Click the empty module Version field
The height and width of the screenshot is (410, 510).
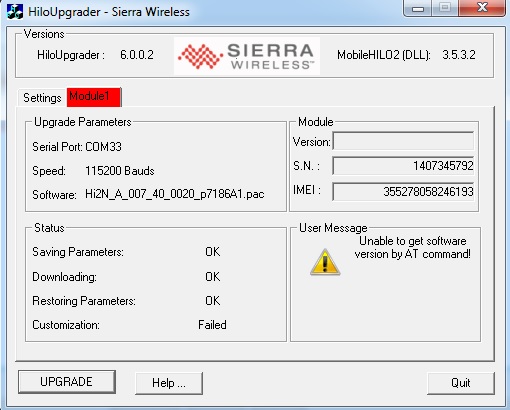pos(403,141)
